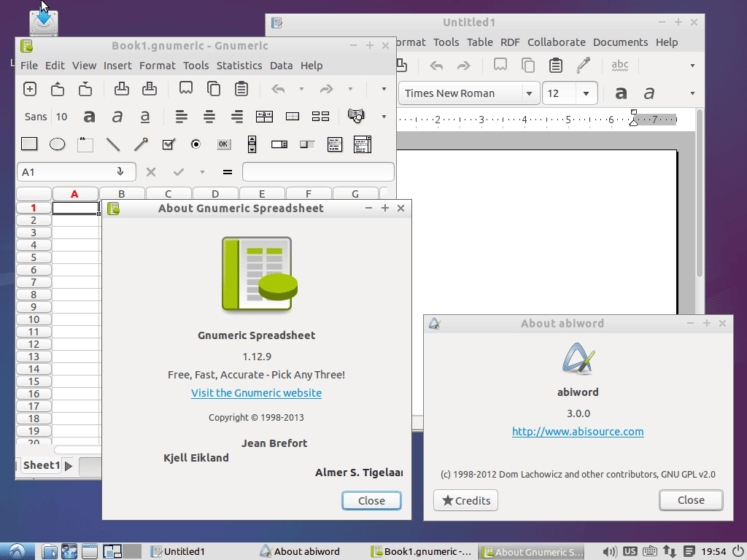Open Gnumeric redo history dropdown arrow
This screenshot has width=747, height=560.
pyautogui.click(x=350, y=89)
